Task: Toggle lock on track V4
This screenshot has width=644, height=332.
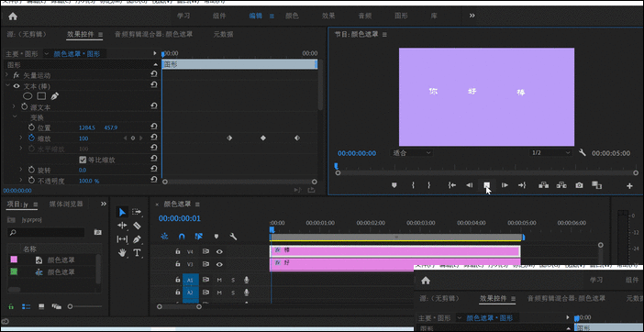Action: (x=177, y=251)
